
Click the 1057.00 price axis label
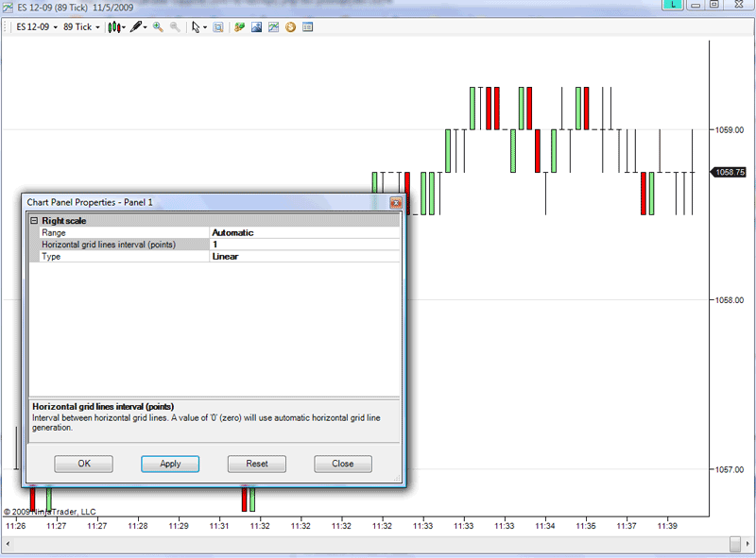click(x=729, y=470)
